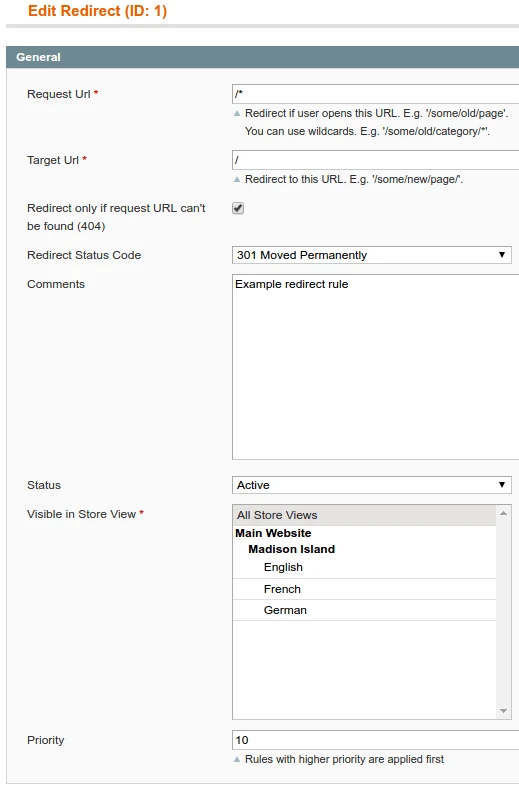Click 'Rules with higher priority are applied first' note
519x790 pixels.
pyautogui.click(x=344, y=759)
